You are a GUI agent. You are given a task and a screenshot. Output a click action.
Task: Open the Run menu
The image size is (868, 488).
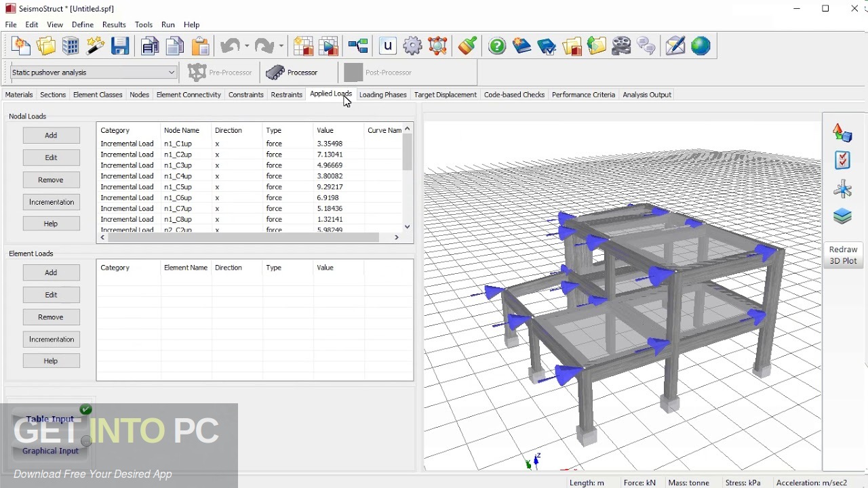point(168,24)
